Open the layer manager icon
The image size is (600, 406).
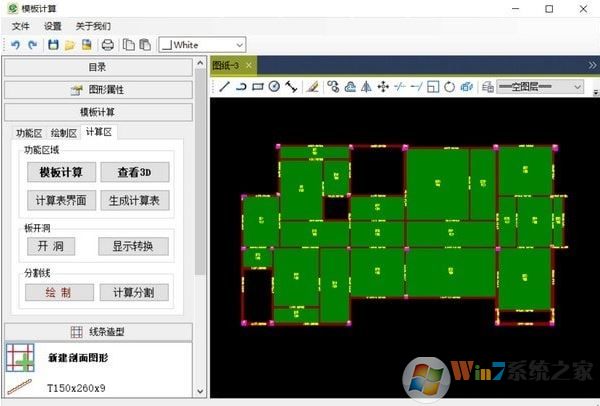488,87
